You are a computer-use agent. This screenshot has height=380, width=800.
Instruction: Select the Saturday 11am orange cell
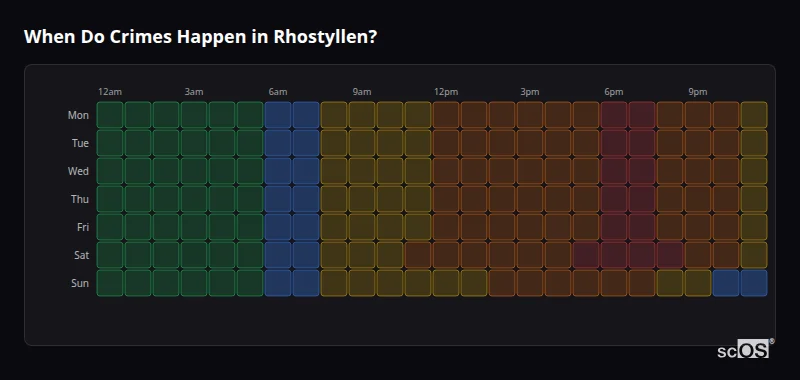click(418, 255)
